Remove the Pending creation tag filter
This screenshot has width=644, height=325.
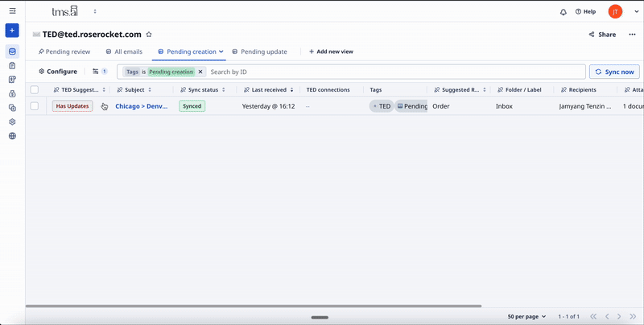click(x=200, y=72)
